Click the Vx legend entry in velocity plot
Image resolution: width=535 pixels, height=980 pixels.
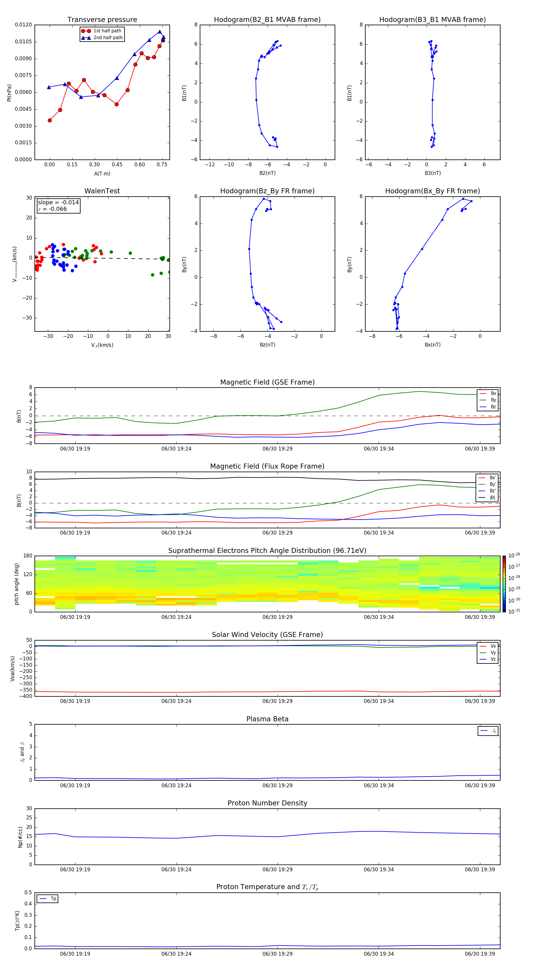coord(488,647)
